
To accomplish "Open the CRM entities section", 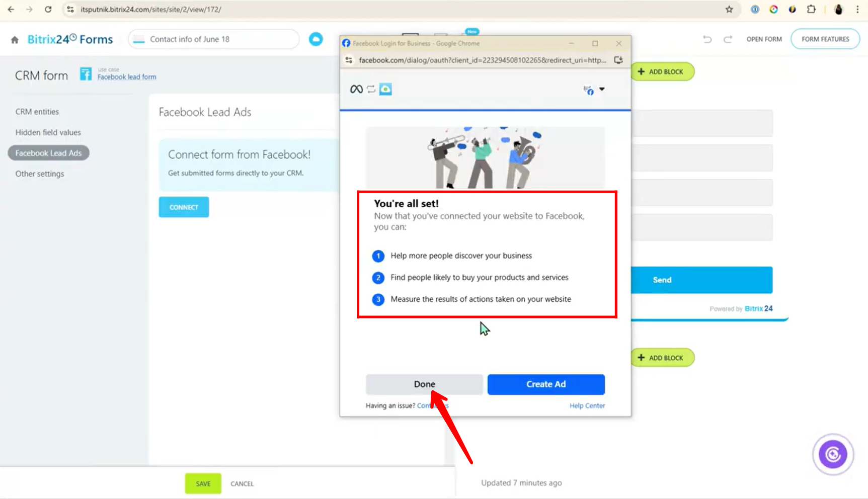I will pos(37,112).
